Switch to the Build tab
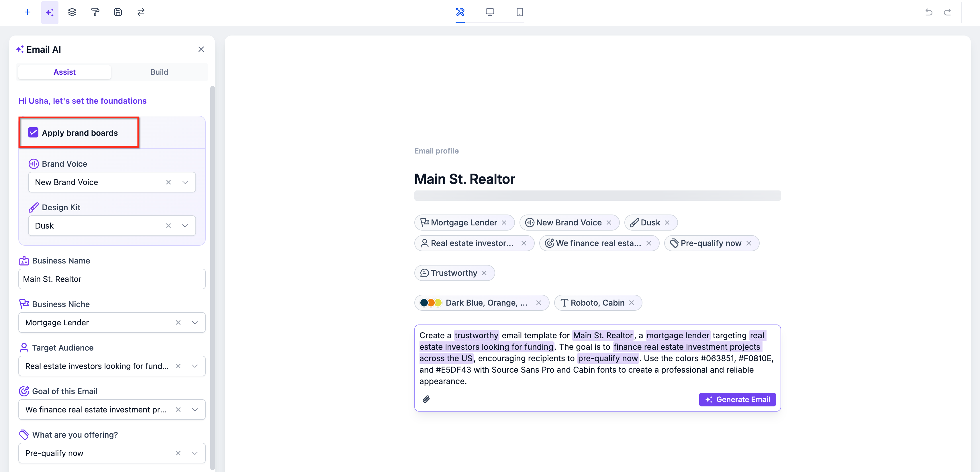The width and height of the screenshot is (980, 472). 159,72
